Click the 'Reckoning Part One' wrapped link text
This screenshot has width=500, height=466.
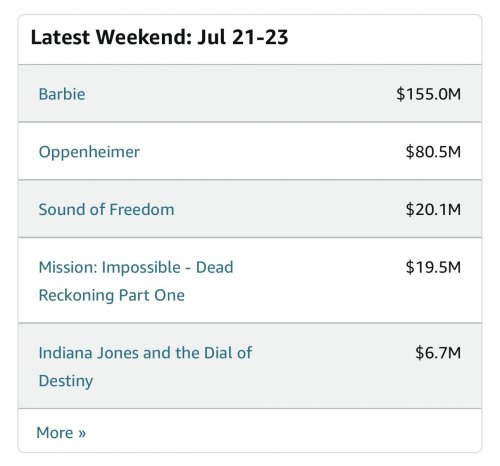112,295
